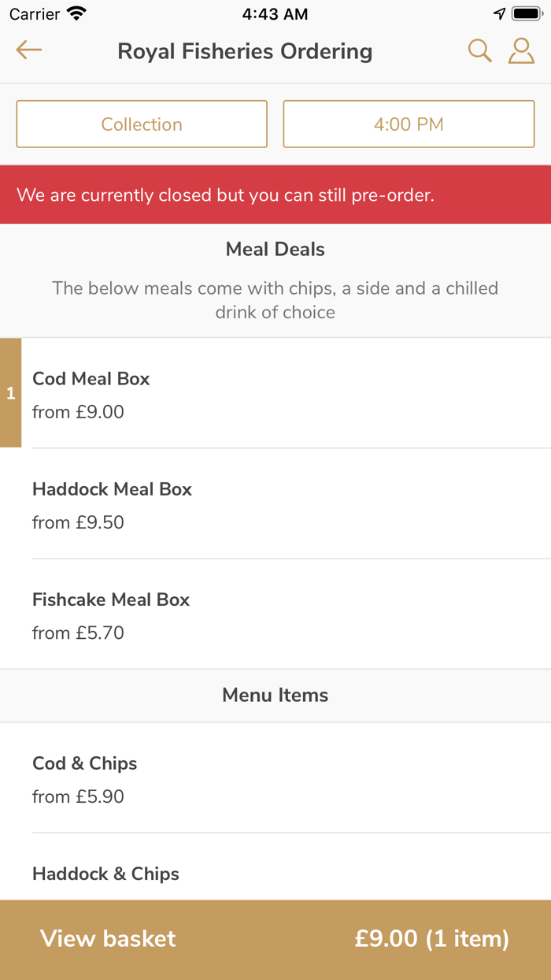Tap the £9.00 basket total
Screen dimensions: 551x980
(432, 938)
